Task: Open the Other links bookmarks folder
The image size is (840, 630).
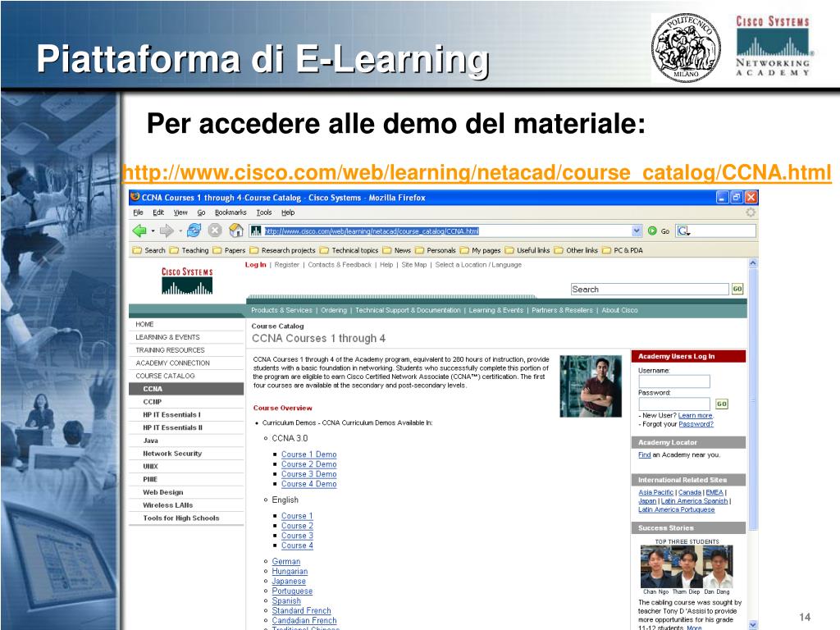Action: (x=576, y=250)
